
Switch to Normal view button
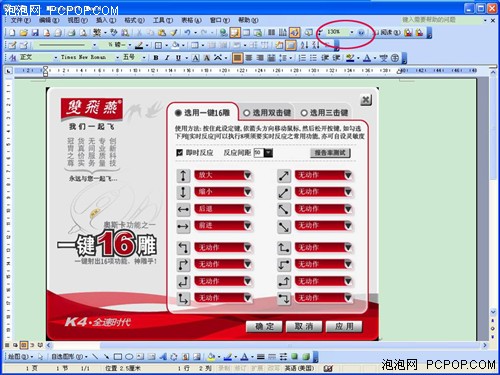(7, 345)
